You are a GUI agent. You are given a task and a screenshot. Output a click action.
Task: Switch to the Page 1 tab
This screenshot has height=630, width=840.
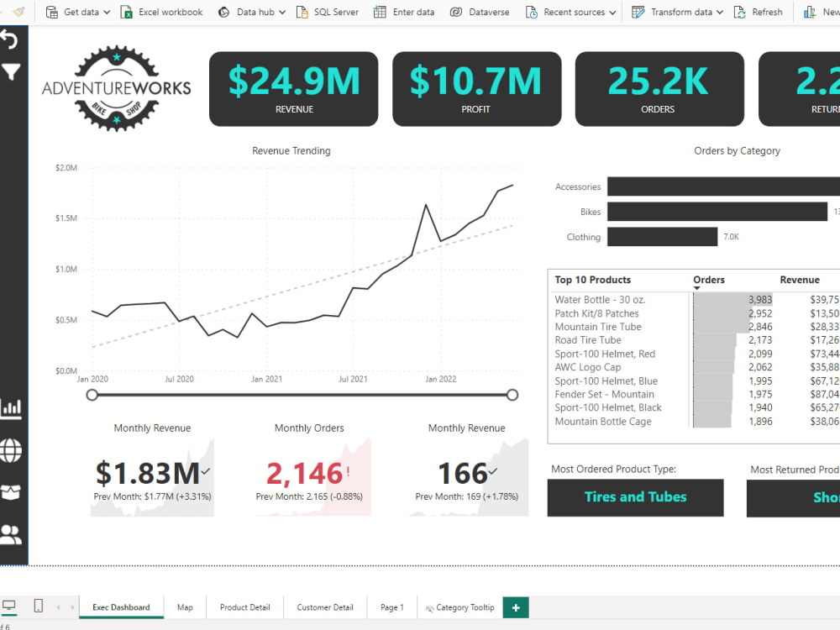click(392, 607)
